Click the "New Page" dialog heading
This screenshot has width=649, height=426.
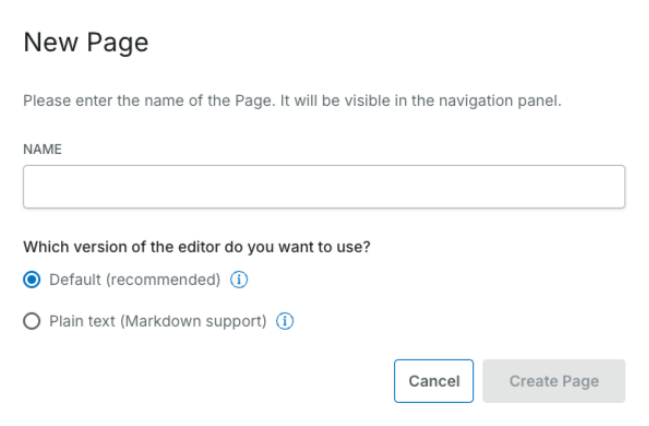click(x=86, y=42)
